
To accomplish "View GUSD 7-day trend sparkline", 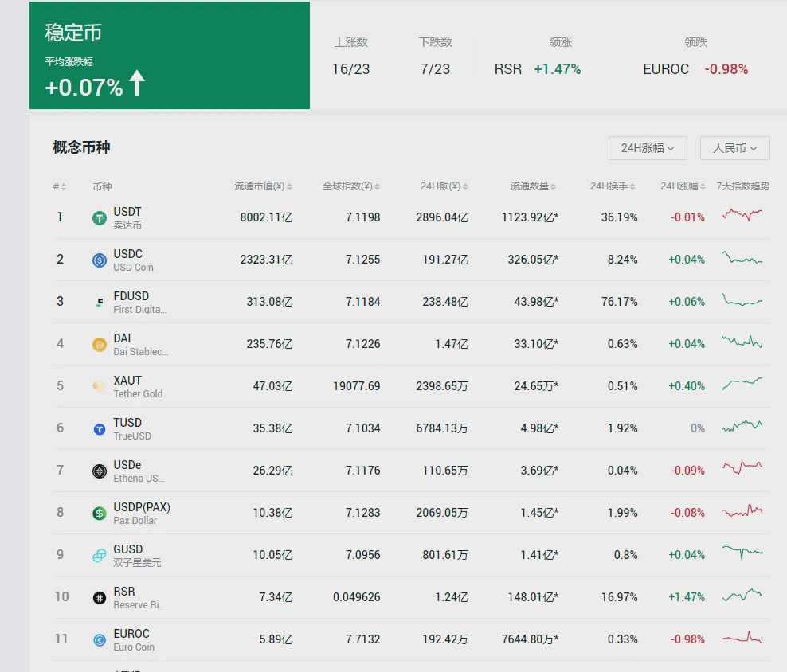I will pos(742,552).
